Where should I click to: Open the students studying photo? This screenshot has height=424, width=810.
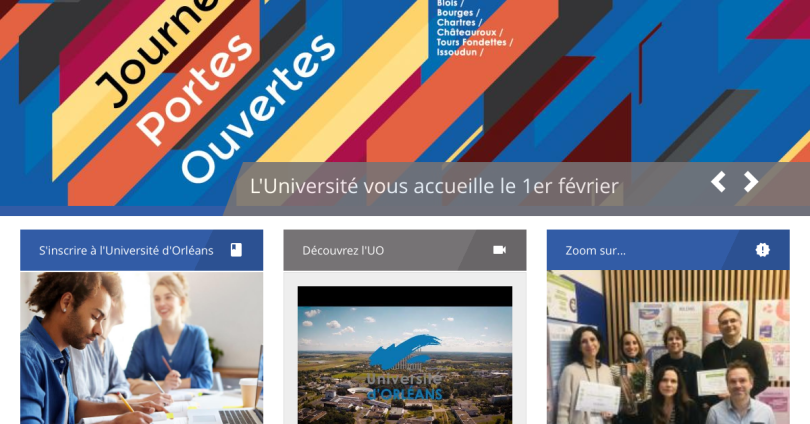142,348
